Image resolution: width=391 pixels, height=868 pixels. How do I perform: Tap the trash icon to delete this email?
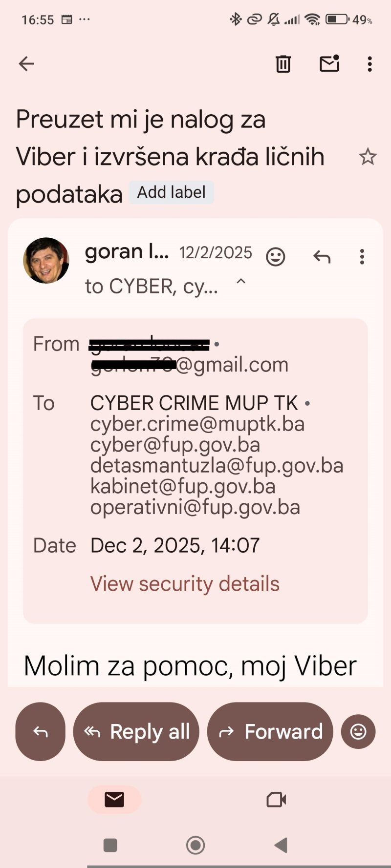coord(282,64)
